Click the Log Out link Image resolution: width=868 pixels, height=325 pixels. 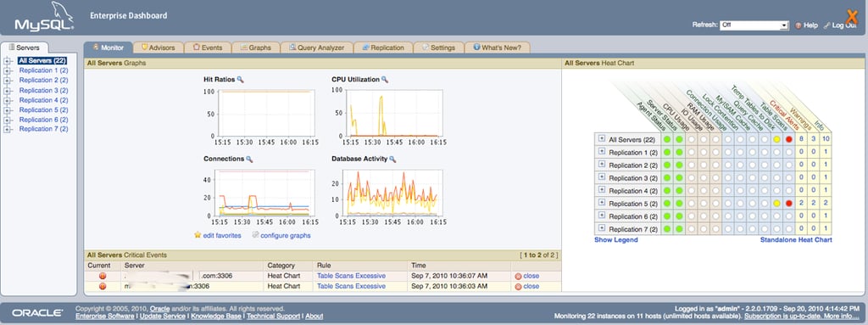844,25
